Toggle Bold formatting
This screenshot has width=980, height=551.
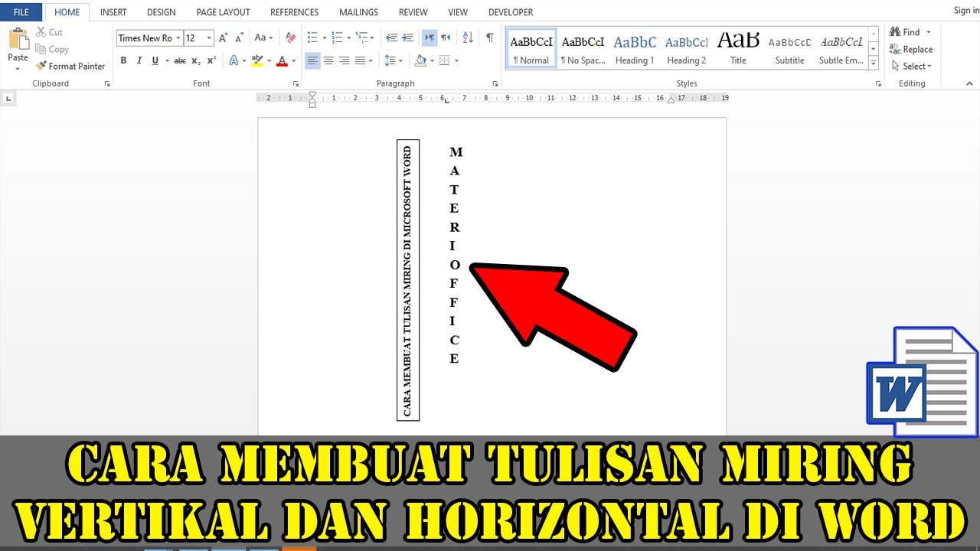pos(123,60)
